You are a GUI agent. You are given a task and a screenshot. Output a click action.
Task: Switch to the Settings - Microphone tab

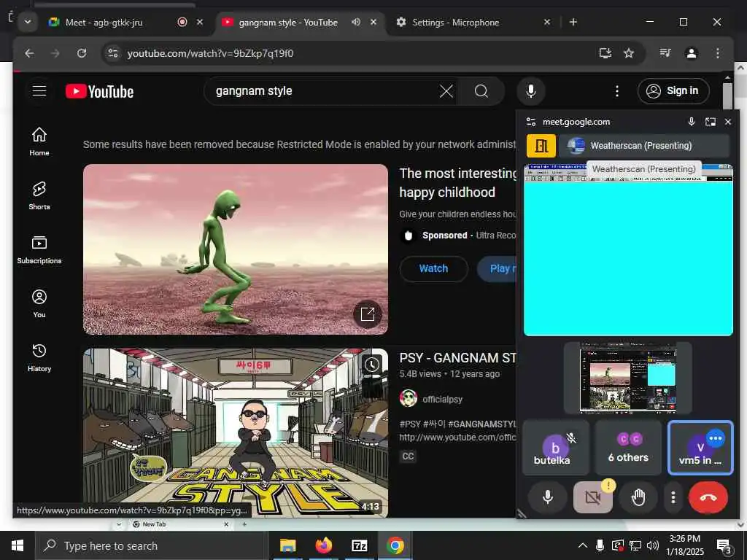click(x=455, y=22)
